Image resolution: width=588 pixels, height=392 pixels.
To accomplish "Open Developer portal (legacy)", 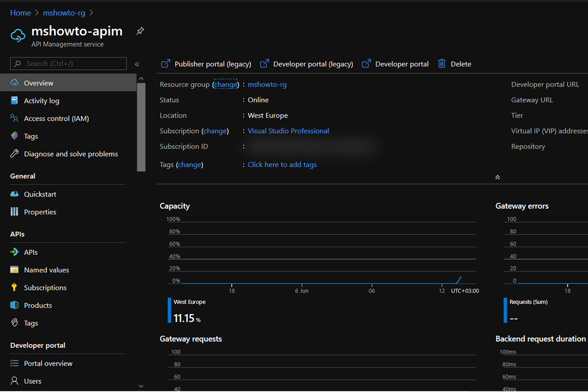I will click(307, 64).
